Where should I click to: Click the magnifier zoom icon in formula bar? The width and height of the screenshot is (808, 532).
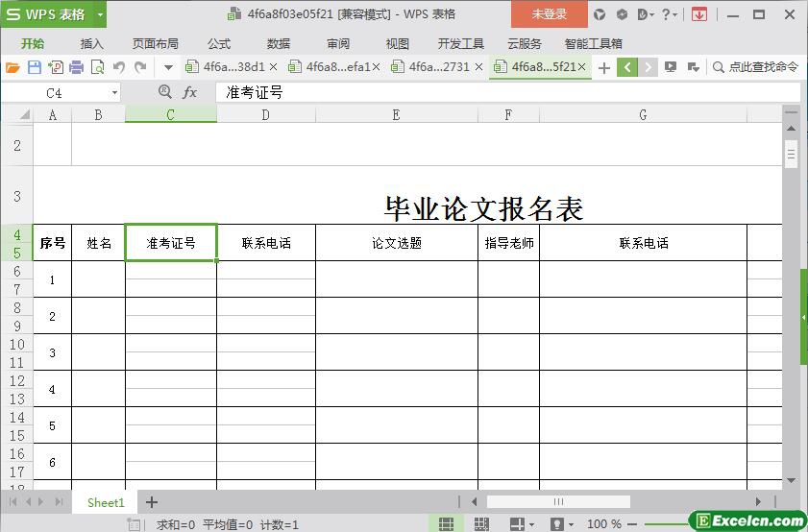[165, 92]
